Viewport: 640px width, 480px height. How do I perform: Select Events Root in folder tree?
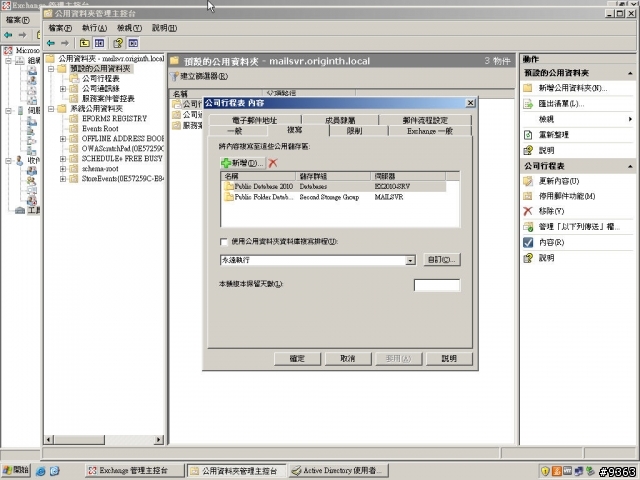pos(100,129)
